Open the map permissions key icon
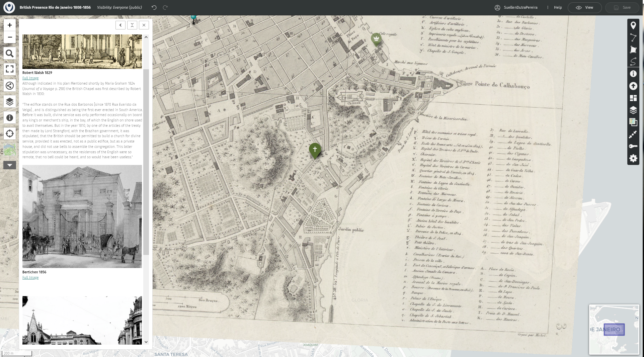This screenshot has width=644, height=357. (x=633, y=146)
